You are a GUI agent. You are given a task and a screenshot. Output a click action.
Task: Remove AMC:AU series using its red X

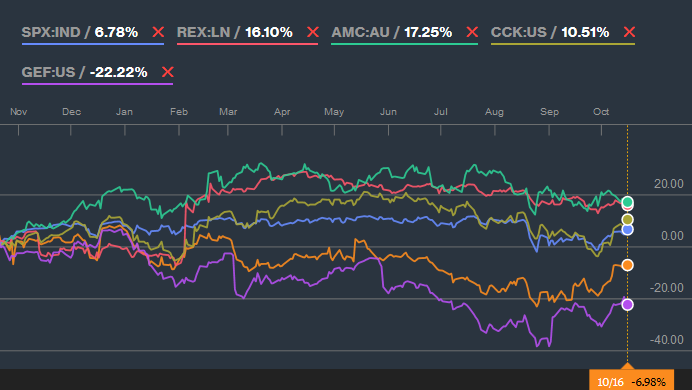(x=472, y=32)
